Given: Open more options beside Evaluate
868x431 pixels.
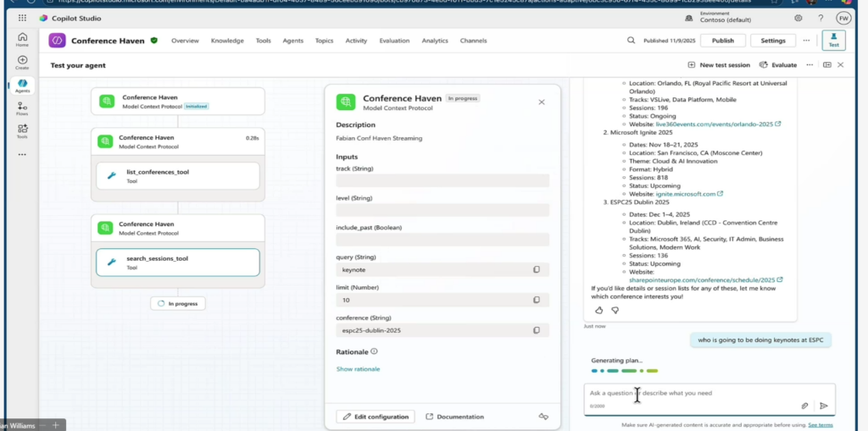Looking at the screenshot, I should pyautogui.click(x=810, y=64).
